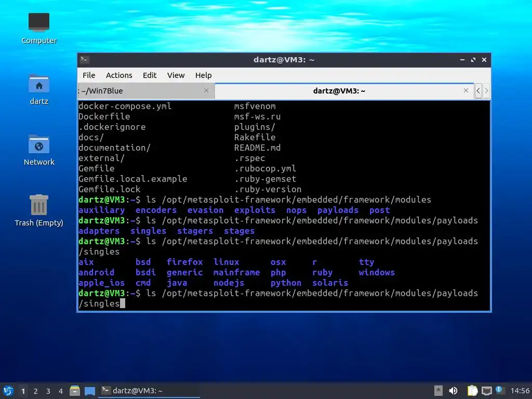Screen dimensions: 532x399
Task: Click 'firefox' in the singles listing
Action: (x=184, y=262)
